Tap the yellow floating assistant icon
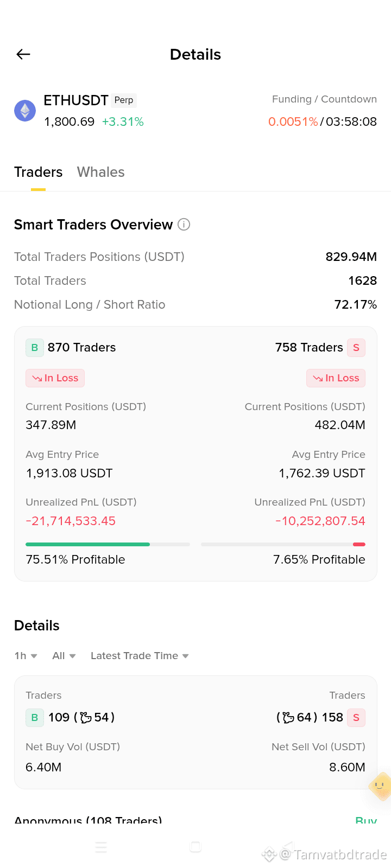This screenshot has width=391, height=868. 380,787
